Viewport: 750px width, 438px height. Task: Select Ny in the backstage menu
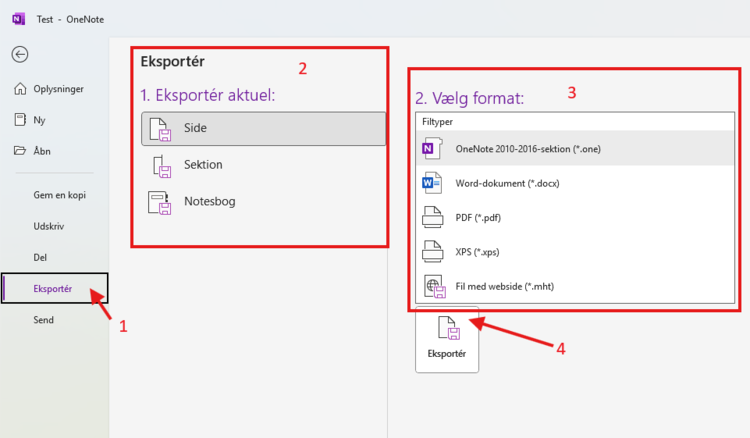39,120
